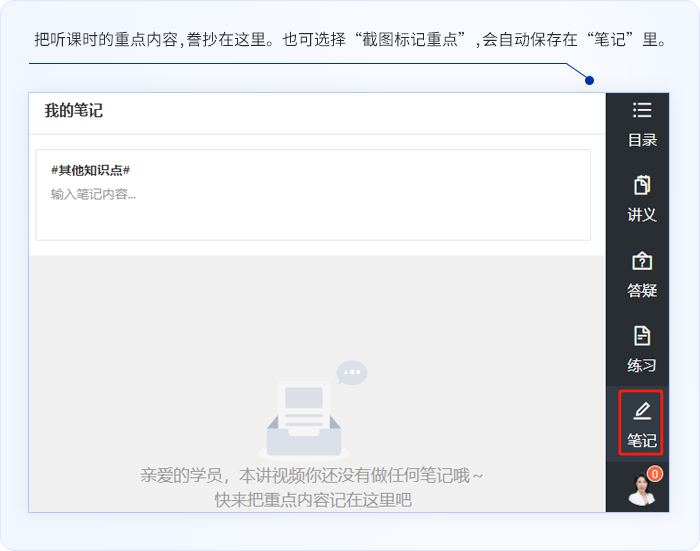700x551 pixels.
Task: Click the speech bubble above the inbox illustration
Action: pyautogui.click(x=352, y=373)
